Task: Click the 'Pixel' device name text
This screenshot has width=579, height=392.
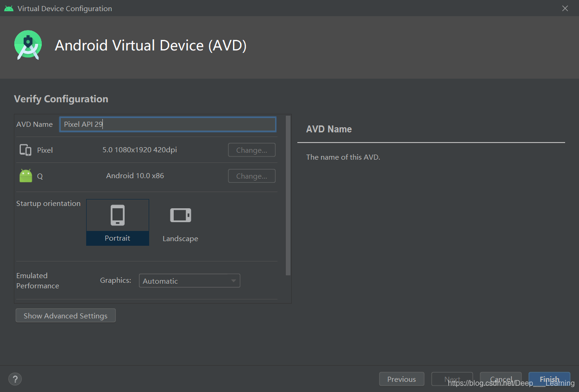Action: (x=45, y=150)
